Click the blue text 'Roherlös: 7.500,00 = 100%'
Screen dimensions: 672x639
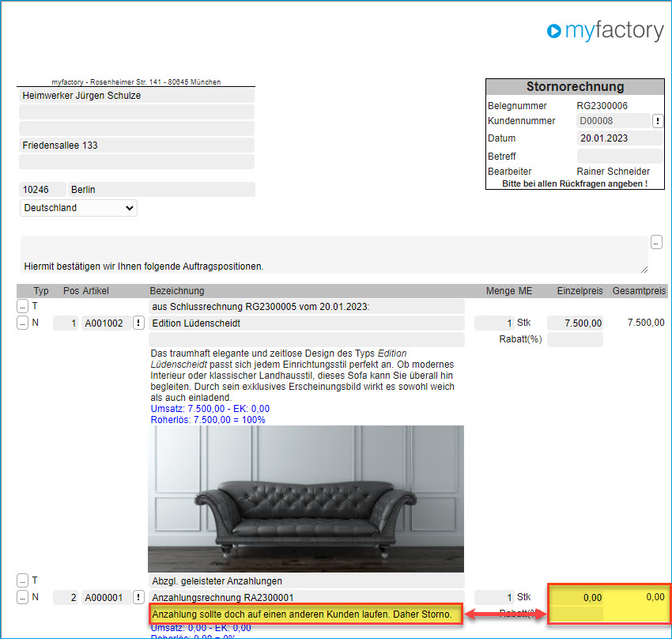coord(208,420)
